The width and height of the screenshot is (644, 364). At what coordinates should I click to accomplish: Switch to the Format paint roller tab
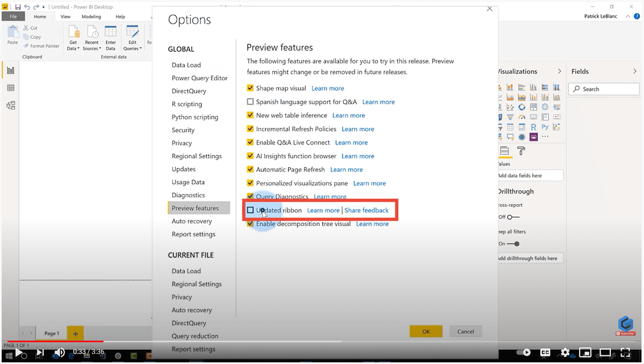coord(521,151)
